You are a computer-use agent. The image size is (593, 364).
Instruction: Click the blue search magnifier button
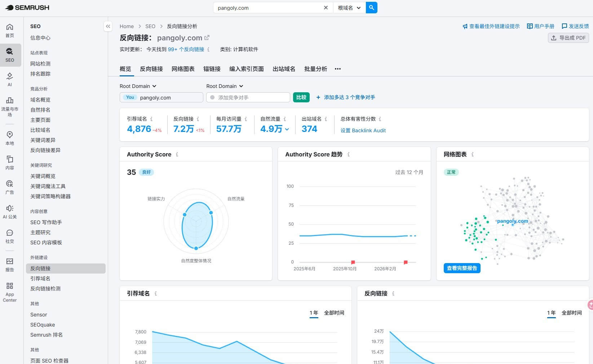pos(371,8)
